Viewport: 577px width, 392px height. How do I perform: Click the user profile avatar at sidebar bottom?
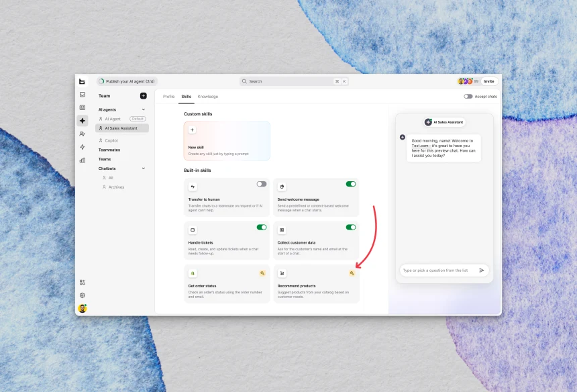pos(83,308)
